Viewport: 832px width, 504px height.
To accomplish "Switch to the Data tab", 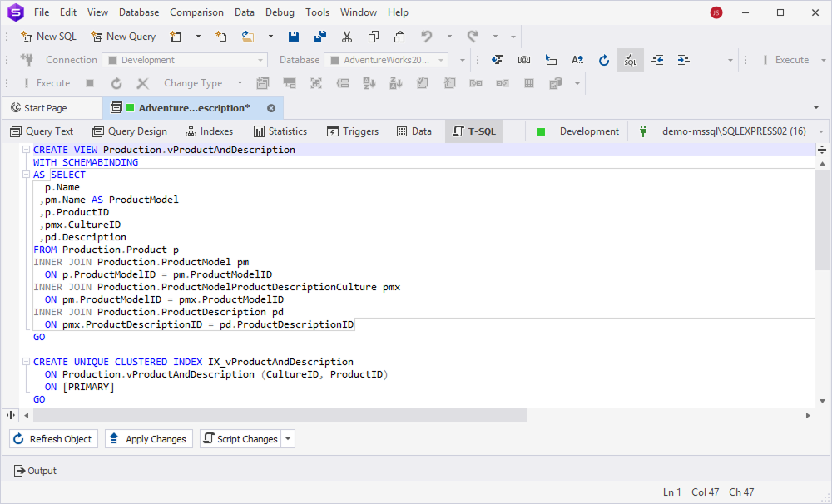I will pyautogui.click(x=414, y=131).
